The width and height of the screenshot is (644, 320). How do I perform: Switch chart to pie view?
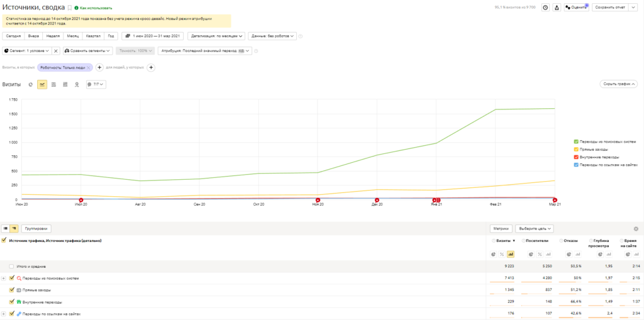point(30,84)
